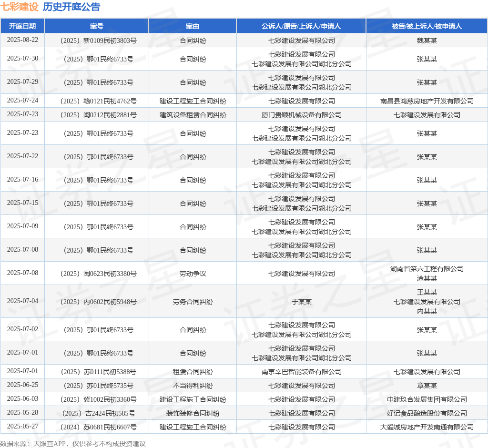Screen dimensions: 488x448
Task: Select the 案由 column header
Action: click(193, 26)
